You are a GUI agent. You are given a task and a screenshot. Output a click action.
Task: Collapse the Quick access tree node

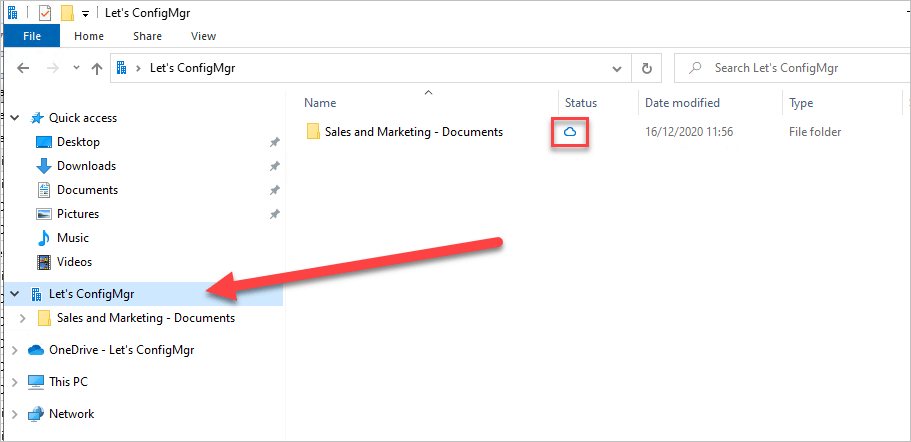(15, 118)
